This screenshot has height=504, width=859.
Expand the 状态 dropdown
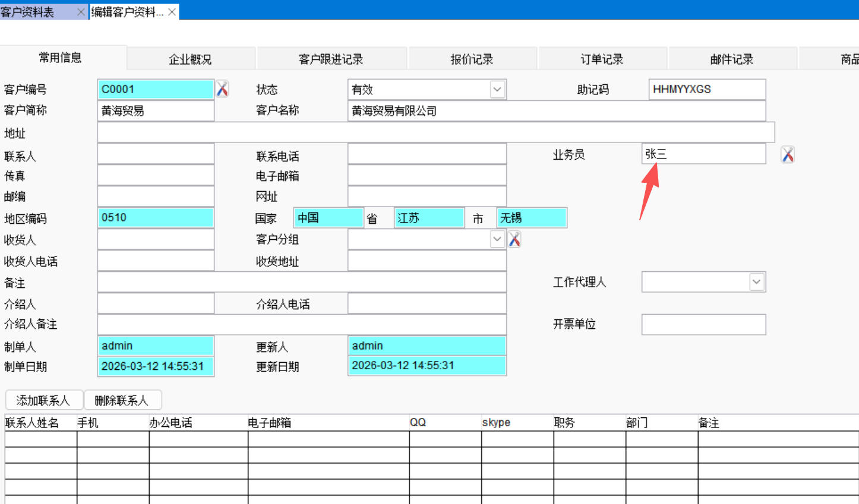(497, 90)
